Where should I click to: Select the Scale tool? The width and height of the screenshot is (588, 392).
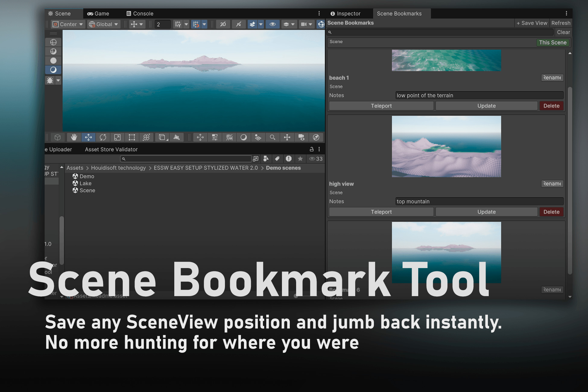point(117,138)
